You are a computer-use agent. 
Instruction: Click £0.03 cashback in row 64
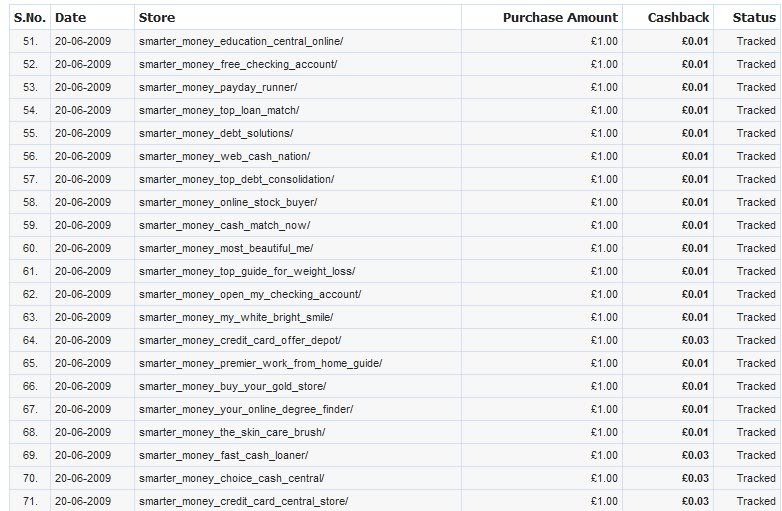(695, 340)
